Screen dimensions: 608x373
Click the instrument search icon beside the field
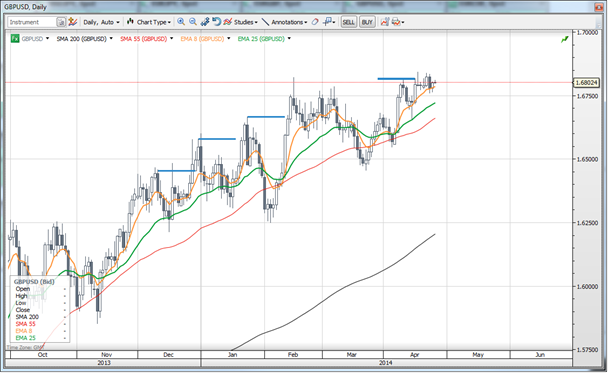click(61, 22)
